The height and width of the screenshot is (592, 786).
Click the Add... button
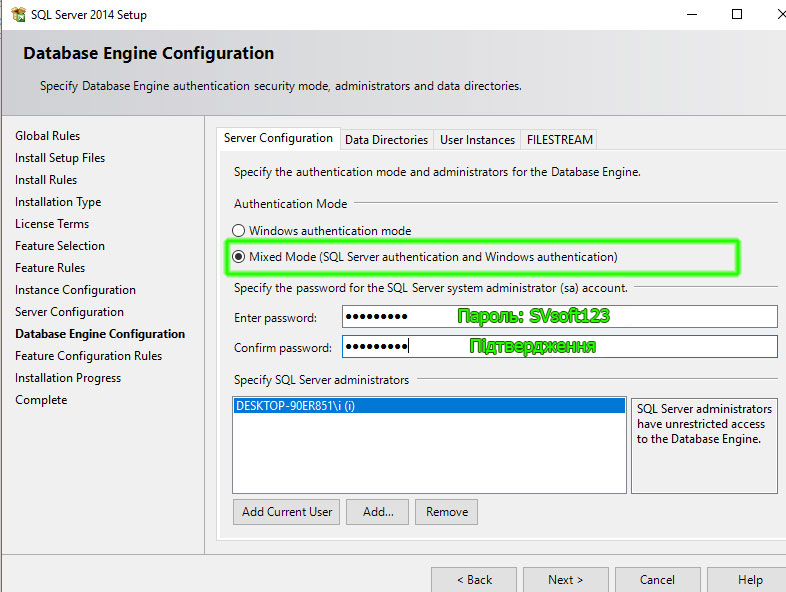coord(377,512)
